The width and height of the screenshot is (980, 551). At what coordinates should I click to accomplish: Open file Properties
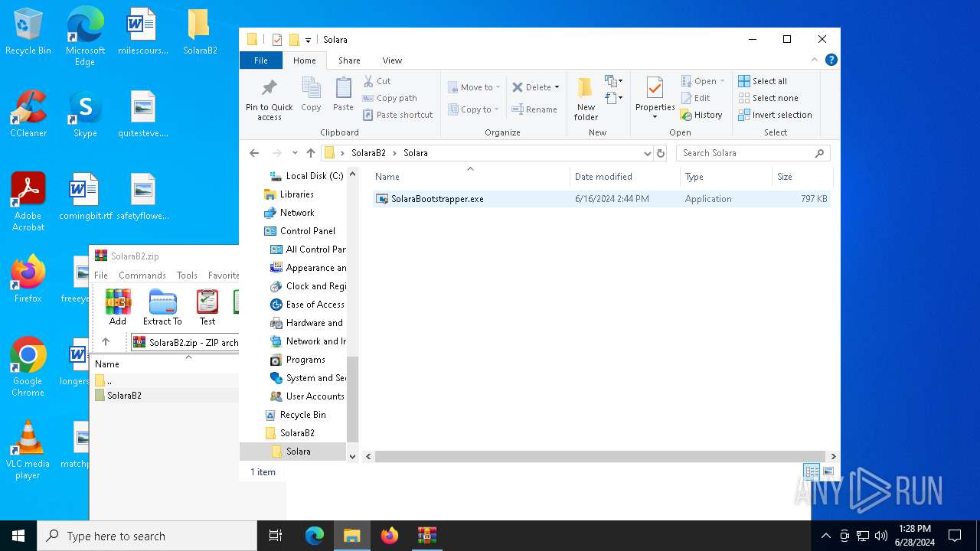(655, 98)
